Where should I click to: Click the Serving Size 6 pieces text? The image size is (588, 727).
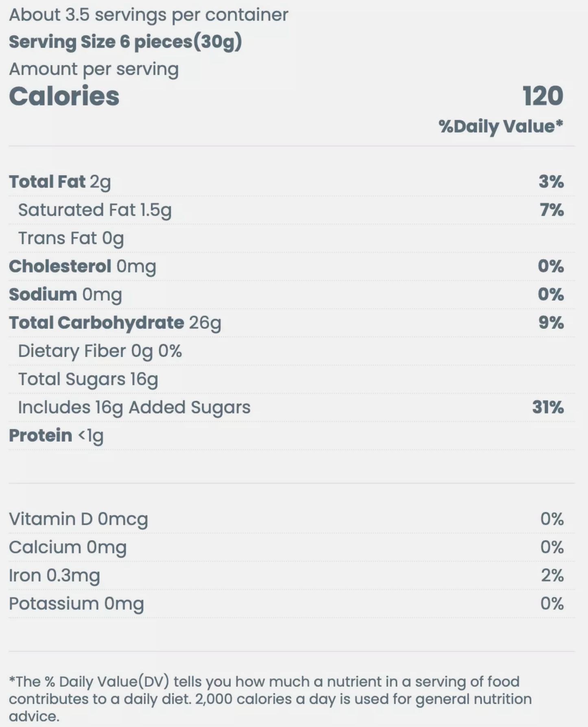pos(125,42)
